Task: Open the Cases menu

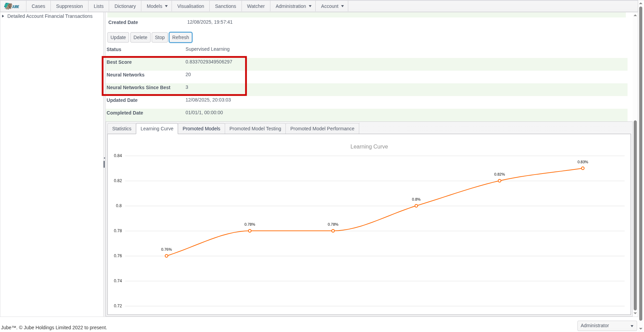Action: 38,6
